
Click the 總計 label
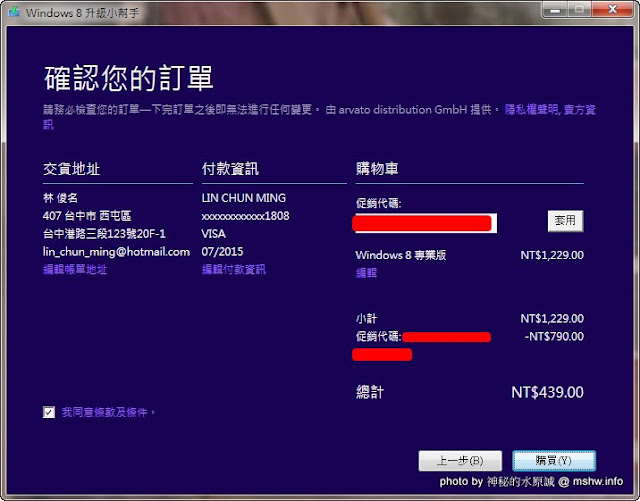[x=370, y=392]
